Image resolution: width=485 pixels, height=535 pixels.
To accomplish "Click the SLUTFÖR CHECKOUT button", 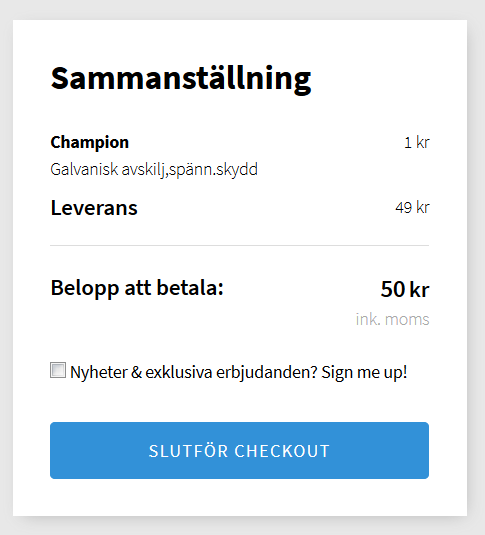I will [239, 450].
